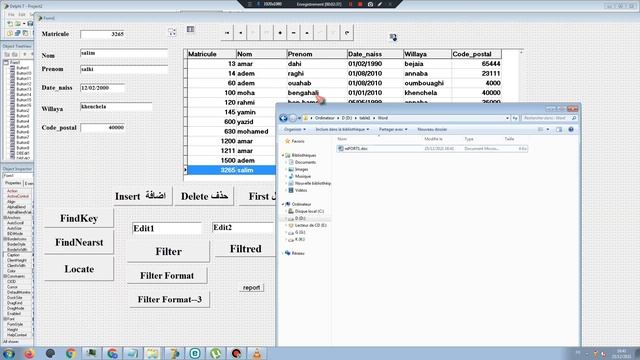Collapse Bibliothèques tree node
The height and width of the screenshot is (360, 640).
click(x=283, y=156)
